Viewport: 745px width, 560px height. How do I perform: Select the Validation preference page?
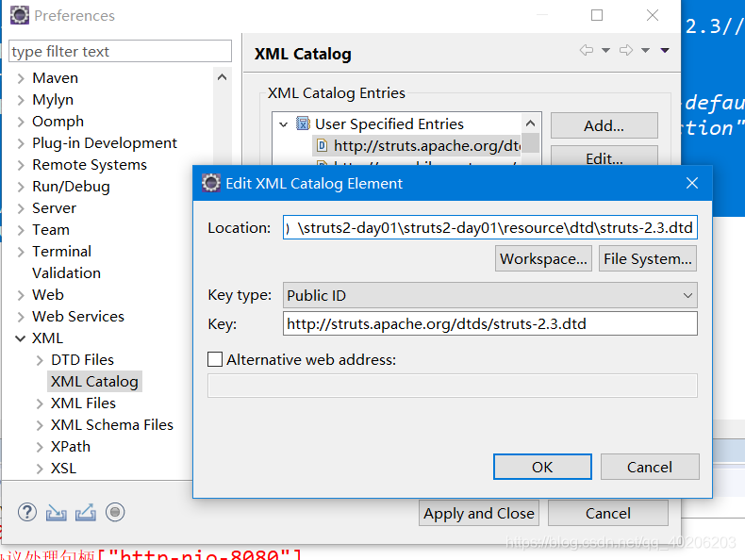coord(67,273)
